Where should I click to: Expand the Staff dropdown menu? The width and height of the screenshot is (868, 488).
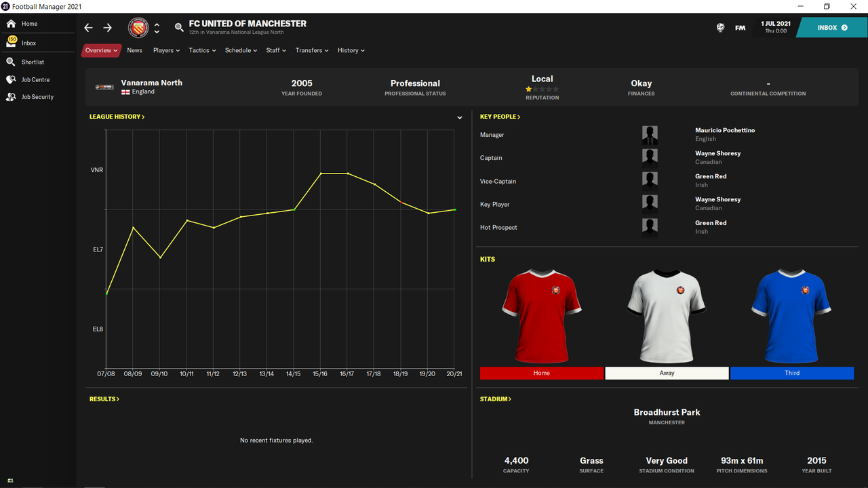coord(276,50)
